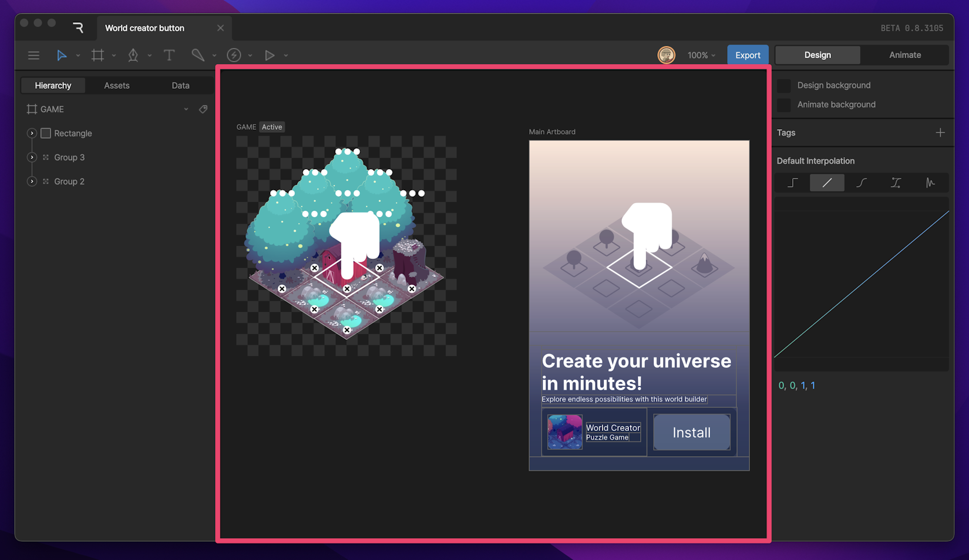This screenshot has width=969, height=560.
Task: Select the hold interpolation type
Action: point(791,183)
